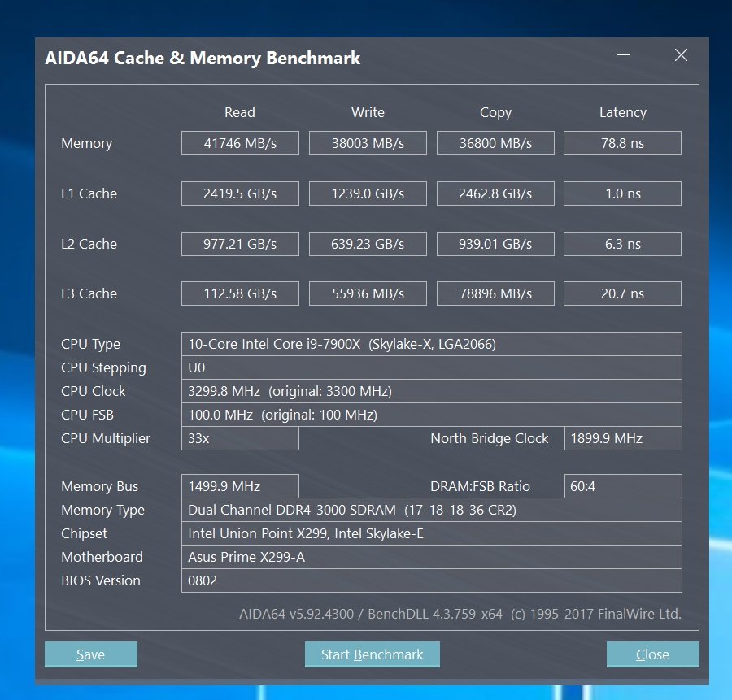Select L2 Cache write 639.23 GB/s
The image size is (732, 700).
click(368, 244)
